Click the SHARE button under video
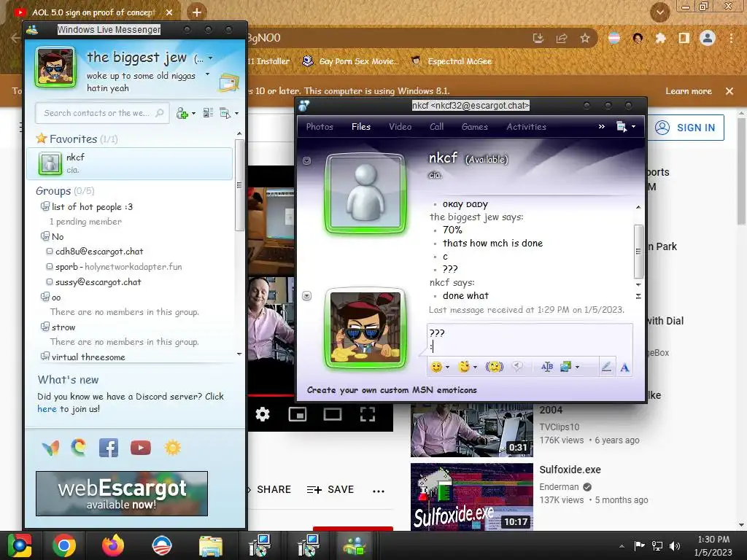747x560 pixels. pos(273,489)
